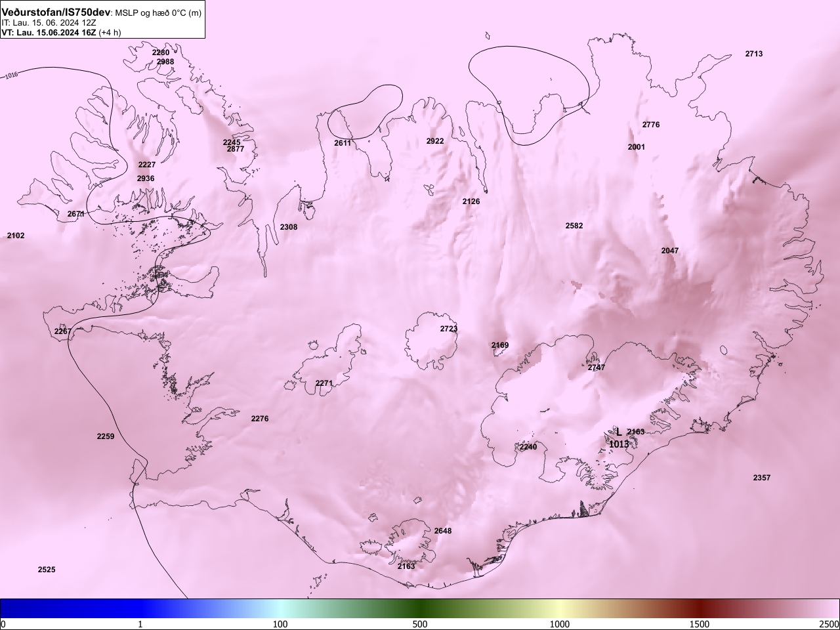This screenshot has width=840, height=630.
Task: Click the 2163 value beside the L marker
Action: [636, 432]
